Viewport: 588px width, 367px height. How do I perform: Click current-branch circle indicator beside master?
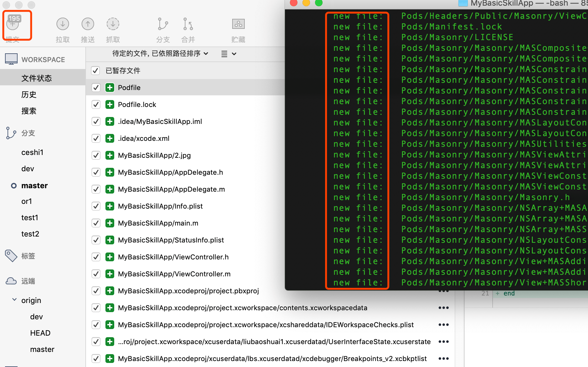point(14,186)
